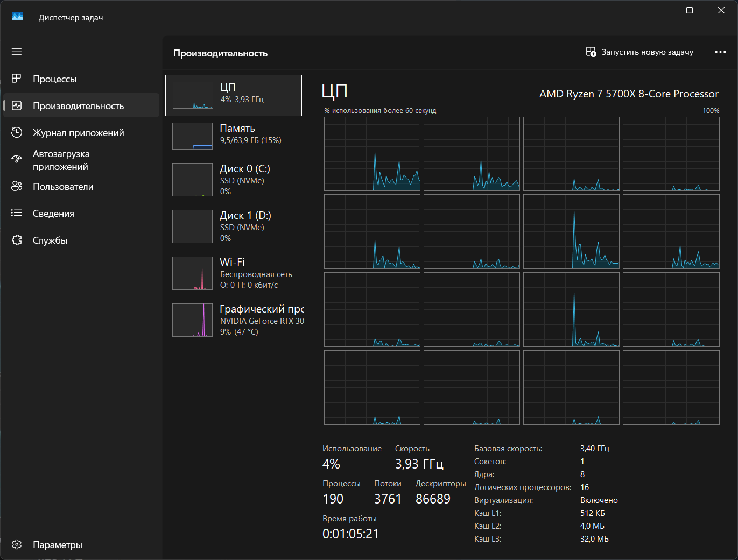Click the CPU mini graph thumbnail

coord(193,95)
